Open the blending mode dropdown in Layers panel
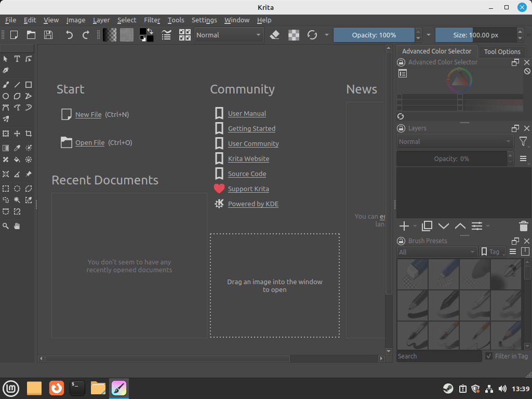This screenshot has width=532, height=399. click(455, 141)
